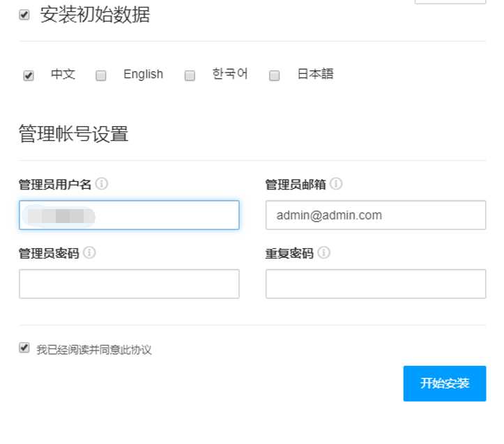Focus the 管理员用户名 input field
The width and height of the screenshot is (504, 444).
[129, 215]
